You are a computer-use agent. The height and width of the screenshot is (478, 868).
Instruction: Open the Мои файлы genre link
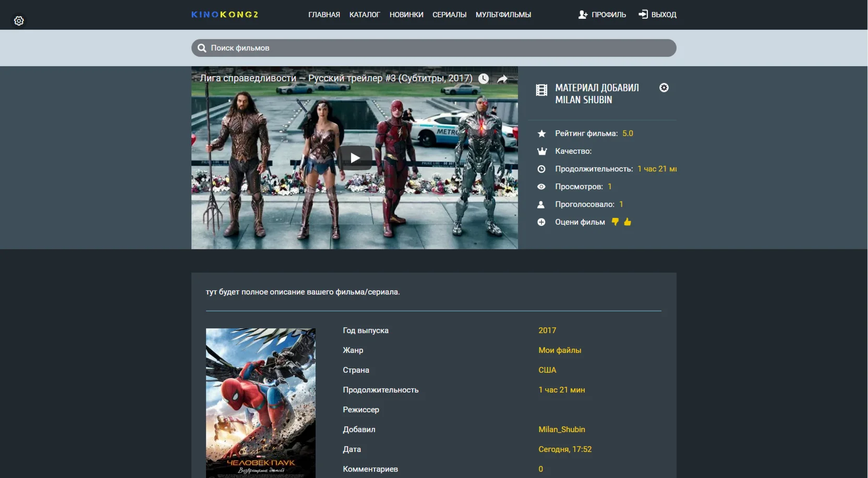click(x=560, y=350)
